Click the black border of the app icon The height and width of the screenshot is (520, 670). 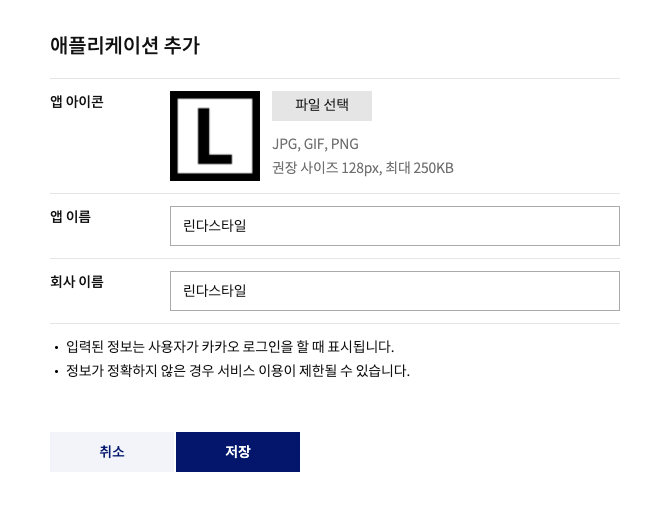pyautogui.click(x=173, y=136)
